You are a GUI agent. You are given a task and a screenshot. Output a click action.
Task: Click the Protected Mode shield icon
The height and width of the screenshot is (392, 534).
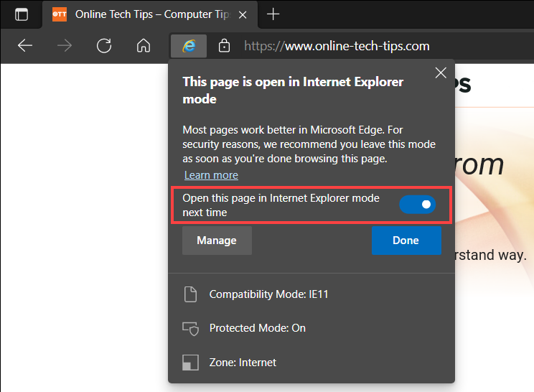(190, 328)
